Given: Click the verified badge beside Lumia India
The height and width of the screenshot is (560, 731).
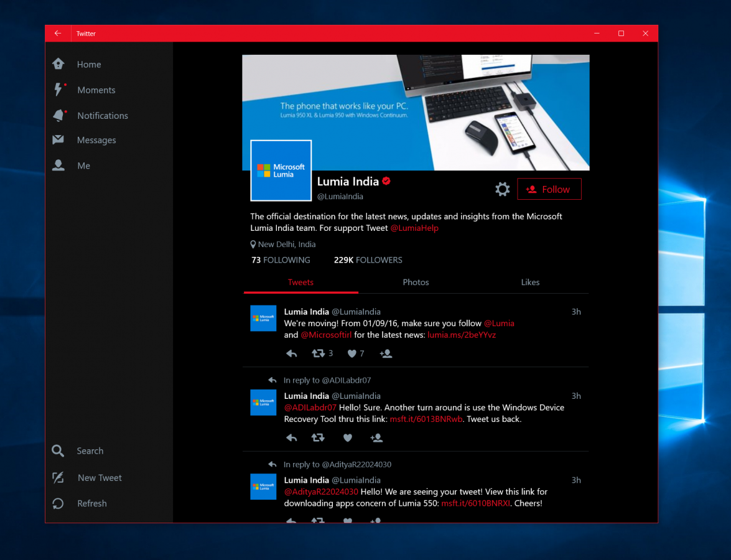Looking at the screenshot, I should (x=386, y=181).
